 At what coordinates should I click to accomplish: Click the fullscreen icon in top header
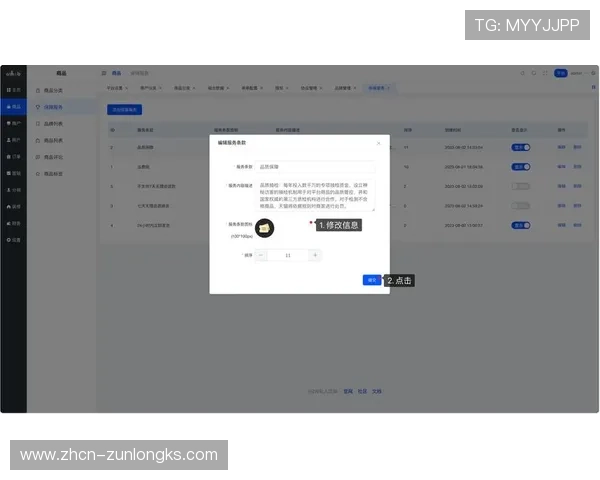(x=545, y=73)
